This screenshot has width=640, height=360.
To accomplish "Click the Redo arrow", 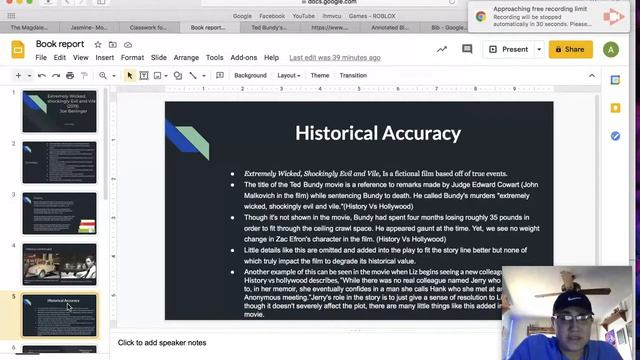I will (x=56, y=76).
